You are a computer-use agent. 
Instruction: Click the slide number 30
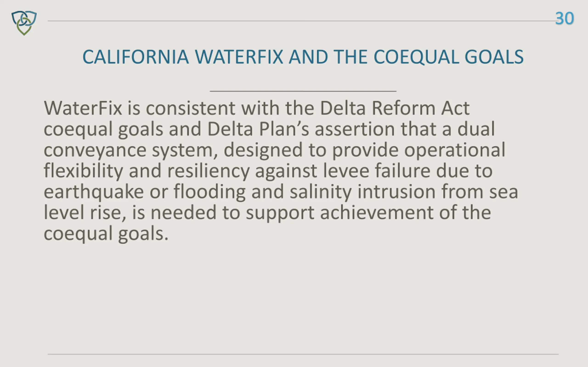pos(564,18)
